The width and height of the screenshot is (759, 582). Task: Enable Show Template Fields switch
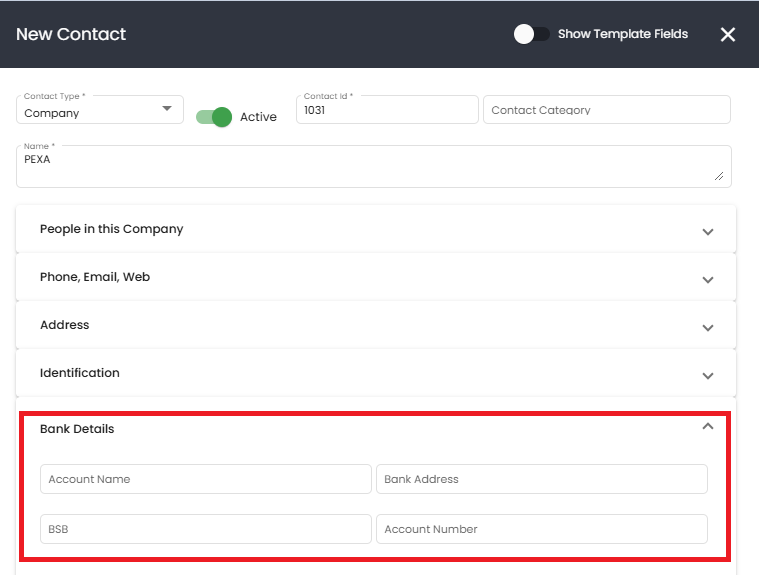[x=531, y=34]
